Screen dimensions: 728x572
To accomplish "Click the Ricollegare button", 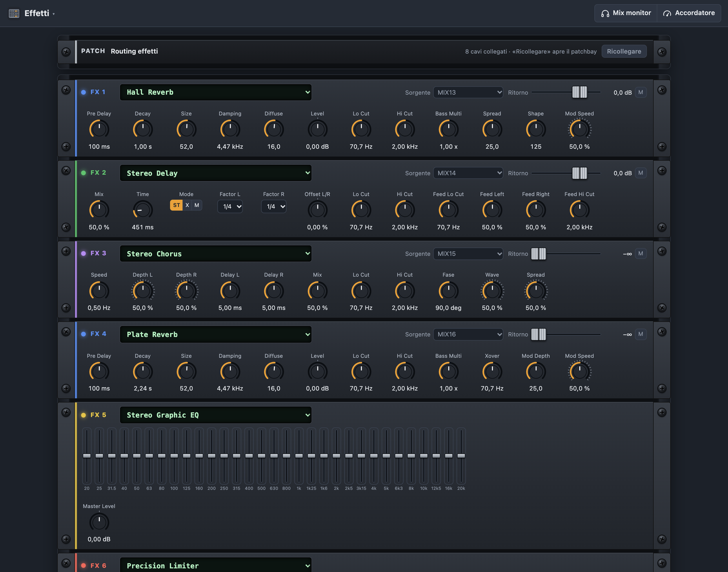I will (x=624, y=51).
